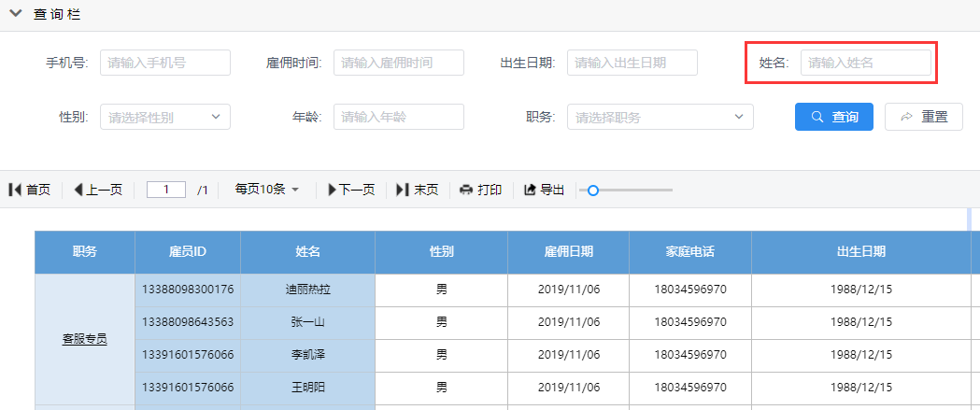Image resolution: width=980 pixels, height=410 pixels.
Task: Go to 首页 first page
Action: (x=29, y=190)
